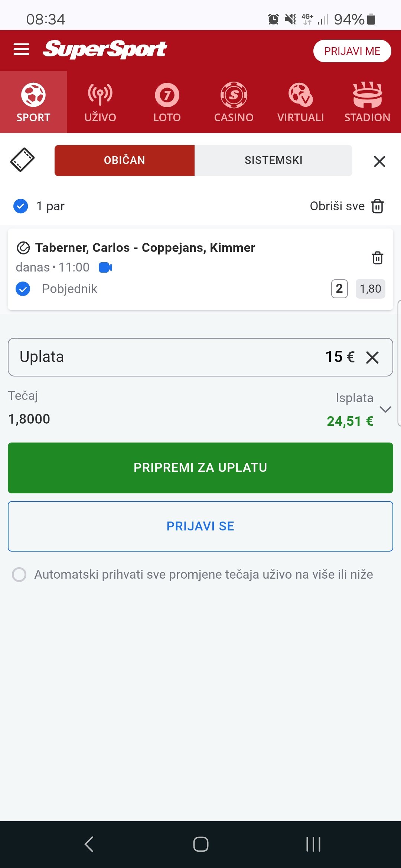Open live stream video for match
Screen dimensions: 401x868
[x=105, y=267]
